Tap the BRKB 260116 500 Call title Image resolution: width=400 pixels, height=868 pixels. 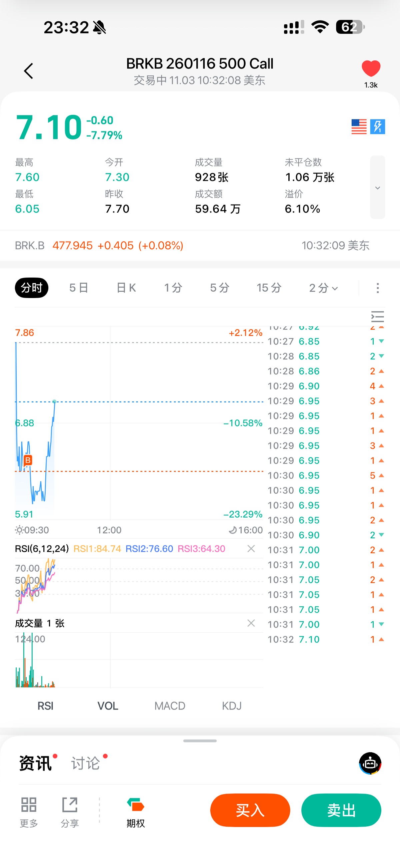[x=200, y=64]
